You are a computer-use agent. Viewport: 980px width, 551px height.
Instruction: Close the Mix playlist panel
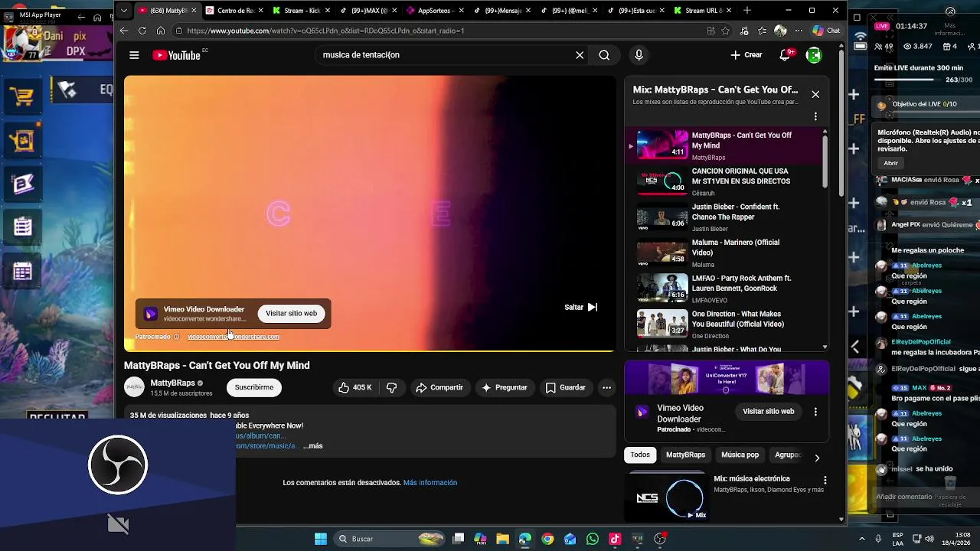pos(815,94)
